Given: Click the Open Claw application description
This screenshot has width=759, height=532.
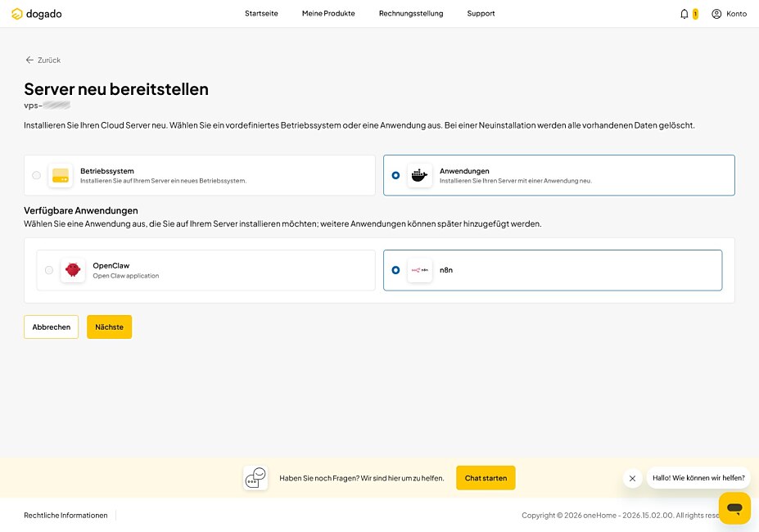Looking at the screenshot, I should click(126, 276).
